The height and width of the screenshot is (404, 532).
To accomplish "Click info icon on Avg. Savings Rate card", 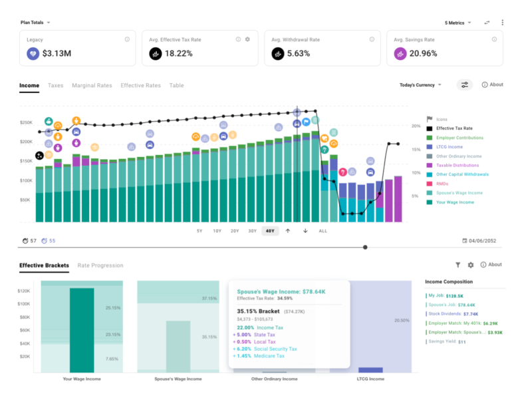I will tap(494, 39).
